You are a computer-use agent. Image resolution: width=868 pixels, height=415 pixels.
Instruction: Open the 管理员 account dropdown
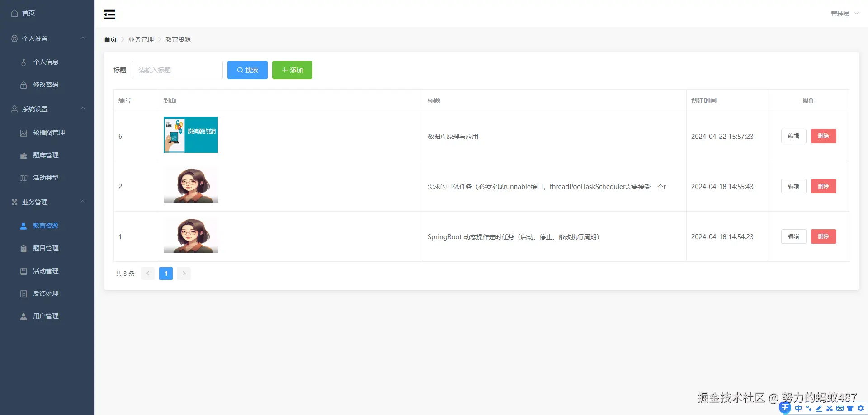point(844,13)
